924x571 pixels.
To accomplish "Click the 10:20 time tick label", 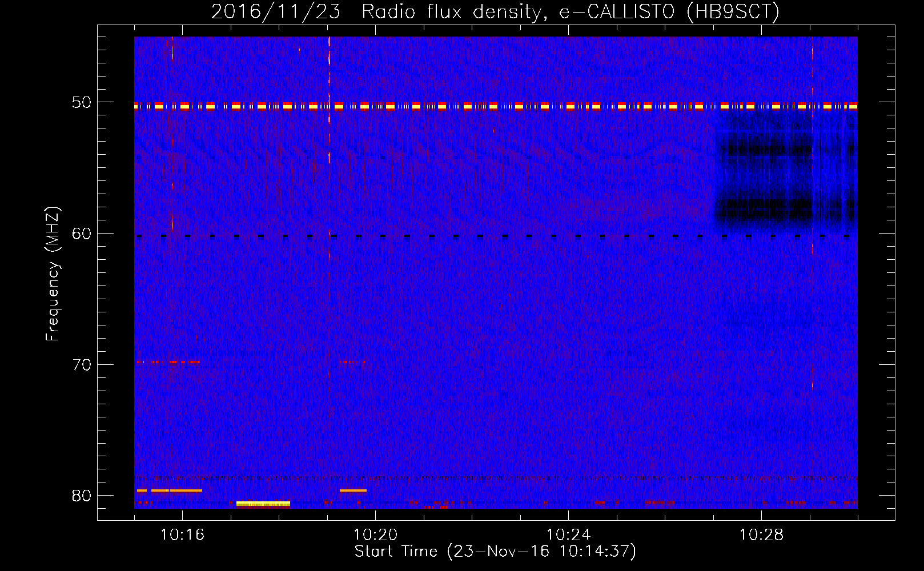I will tap(375, 534).
